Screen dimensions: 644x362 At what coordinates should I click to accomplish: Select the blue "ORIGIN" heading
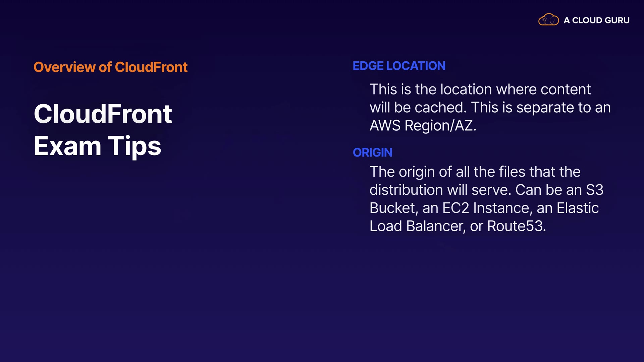point(372,153)
